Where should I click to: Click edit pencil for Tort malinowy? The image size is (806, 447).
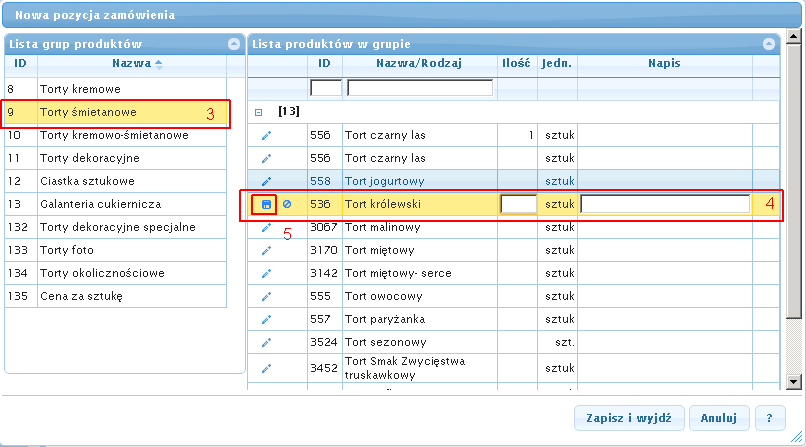(266, 227)
